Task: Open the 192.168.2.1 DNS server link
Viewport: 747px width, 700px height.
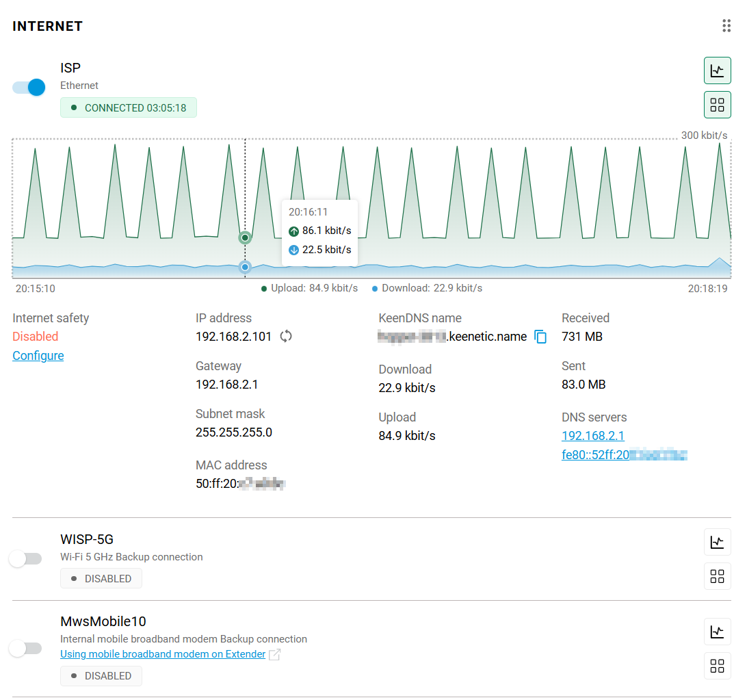Action: [x=592, y=436]
